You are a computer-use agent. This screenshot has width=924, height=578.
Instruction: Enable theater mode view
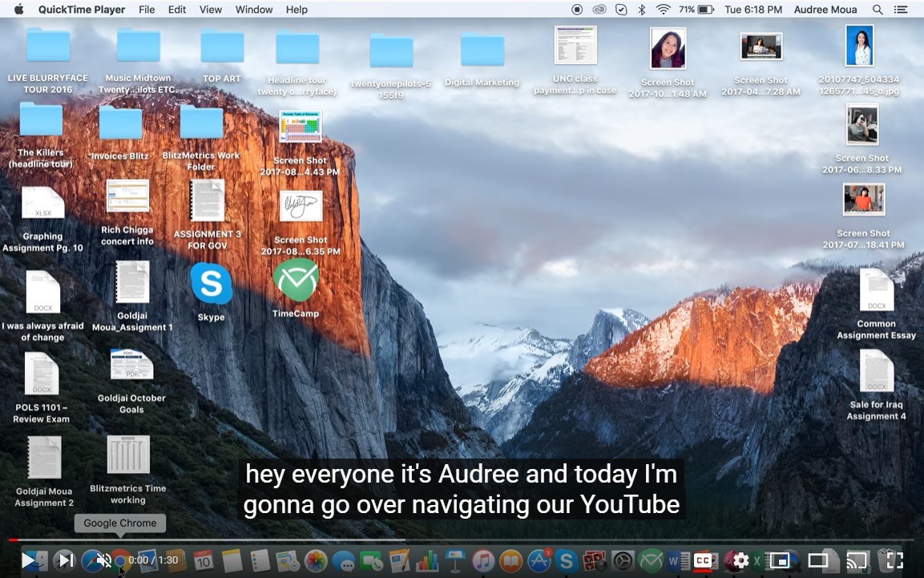[817, 560]
